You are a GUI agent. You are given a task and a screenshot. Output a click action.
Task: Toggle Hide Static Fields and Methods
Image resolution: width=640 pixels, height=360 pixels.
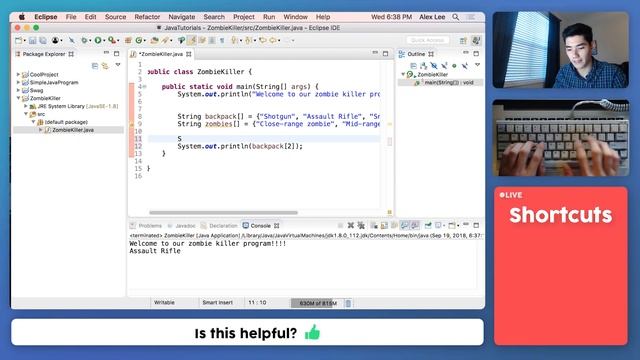tap(444, 66)
